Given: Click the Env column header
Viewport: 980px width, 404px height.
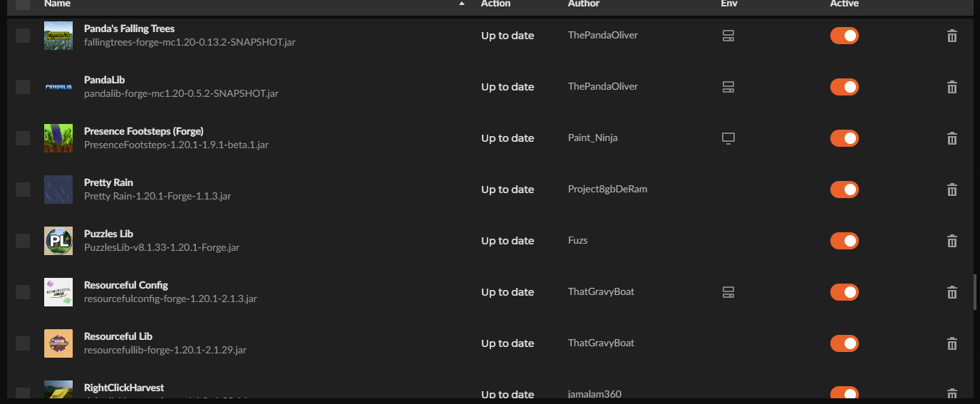Looking at the screenshot, I should click(728, 4).
